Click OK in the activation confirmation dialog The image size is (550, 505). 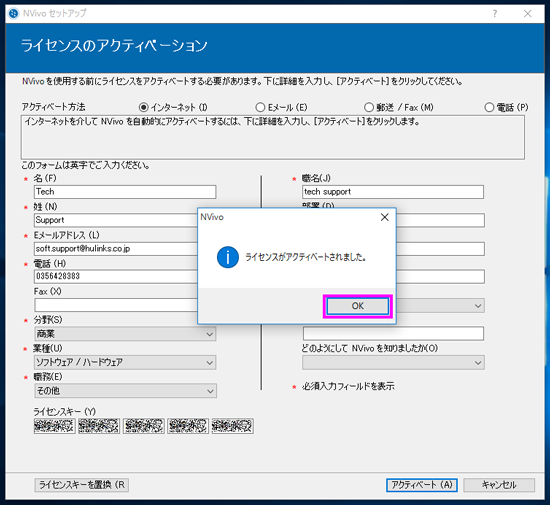coord(357,306)
